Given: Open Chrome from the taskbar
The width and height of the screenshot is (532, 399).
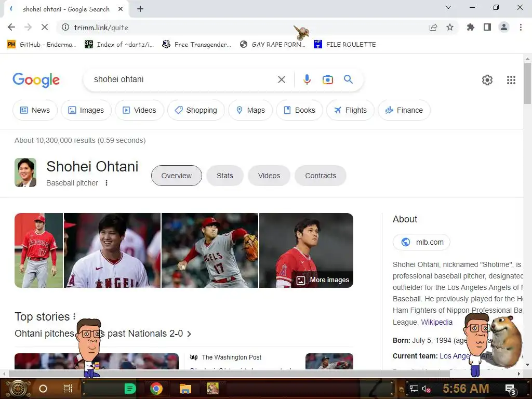Looking at the screenshot, I should [156, 389].
